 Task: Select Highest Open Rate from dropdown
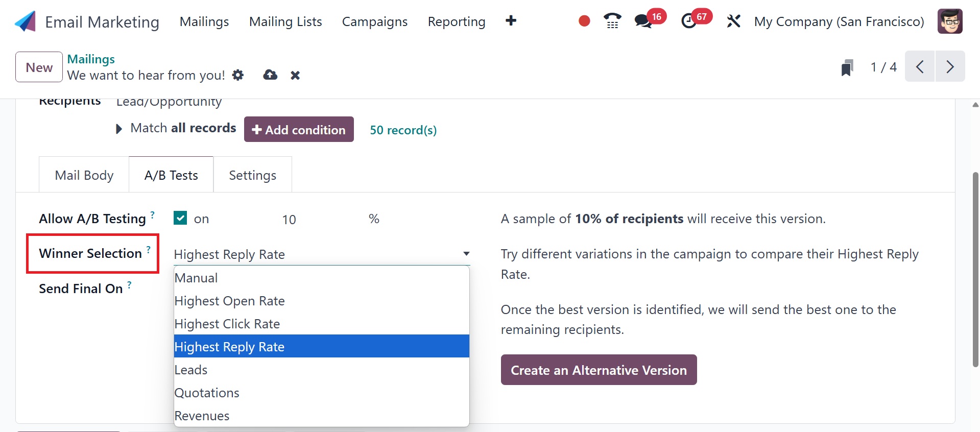(229, 301)
